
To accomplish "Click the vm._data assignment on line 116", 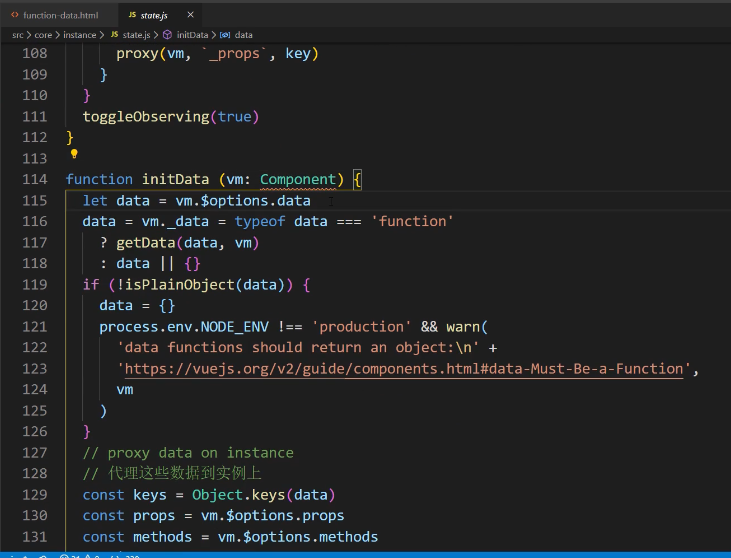I will pyautogui.click(x=175, y=221).
